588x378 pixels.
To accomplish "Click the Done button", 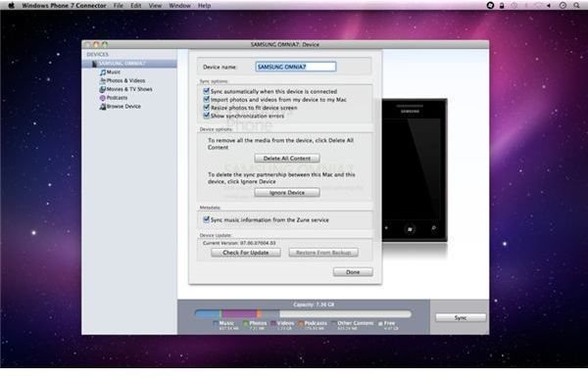I will (353, 272).
